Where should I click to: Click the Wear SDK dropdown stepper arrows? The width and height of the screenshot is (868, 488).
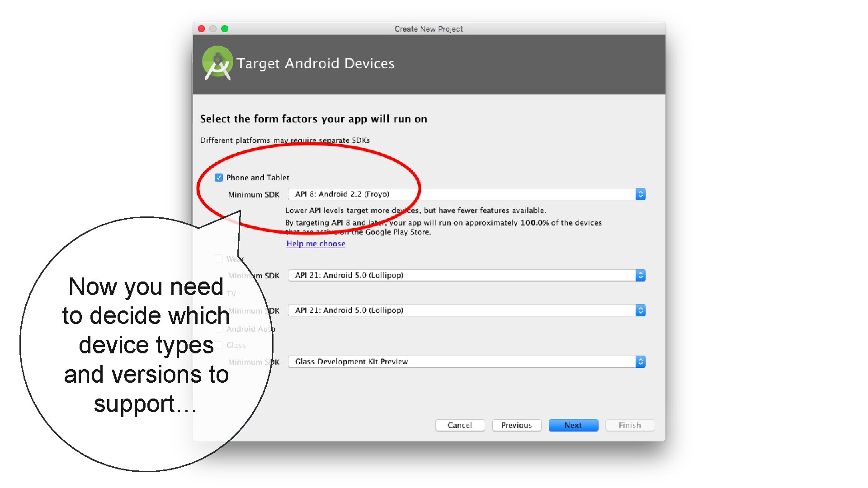640,275
